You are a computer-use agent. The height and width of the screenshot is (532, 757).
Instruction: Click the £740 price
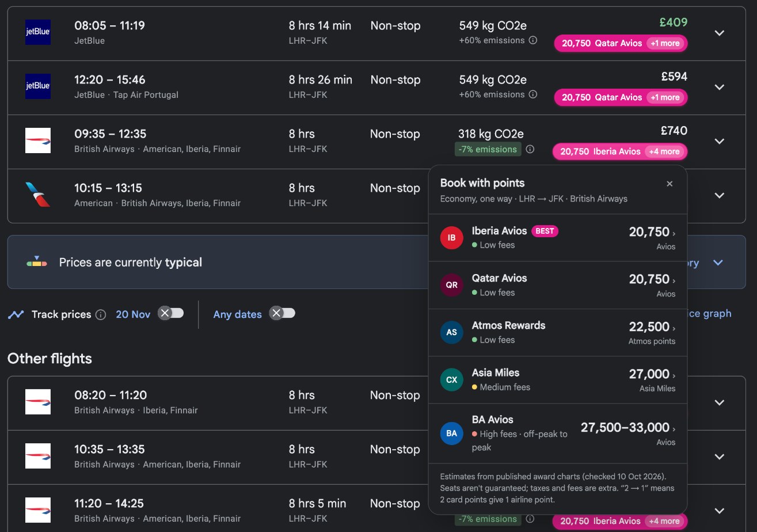point(674,131)
